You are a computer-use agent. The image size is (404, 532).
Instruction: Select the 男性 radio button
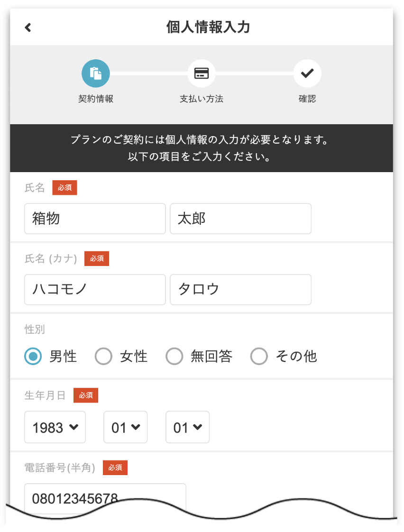pos(33,356)
